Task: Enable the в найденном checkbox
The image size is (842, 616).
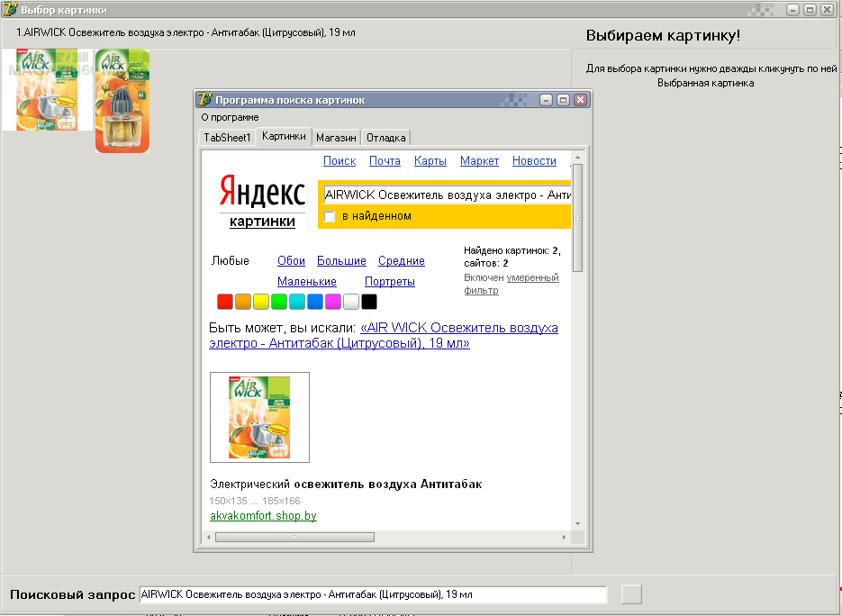Action: [x=330, y=216]
